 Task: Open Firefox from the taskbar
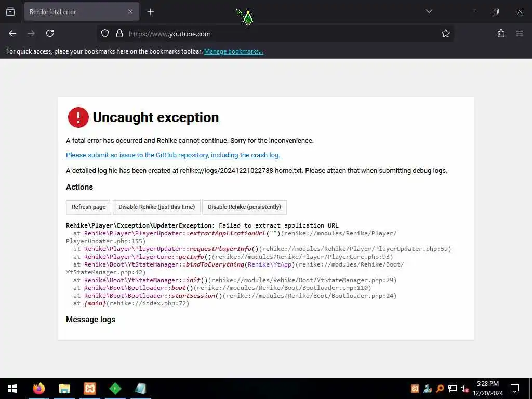38,389
